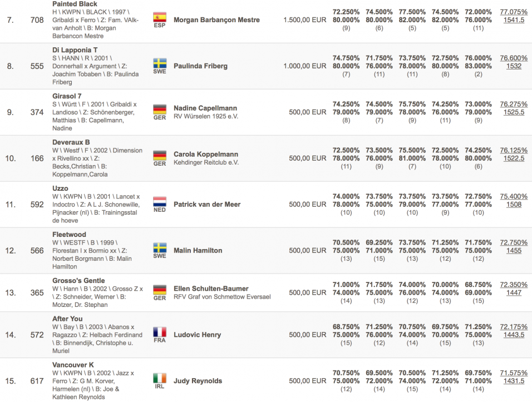Open the 77.075% total score link
This screenshot has height=402, width=532.
pyautogui.click(x=514, y=12)
